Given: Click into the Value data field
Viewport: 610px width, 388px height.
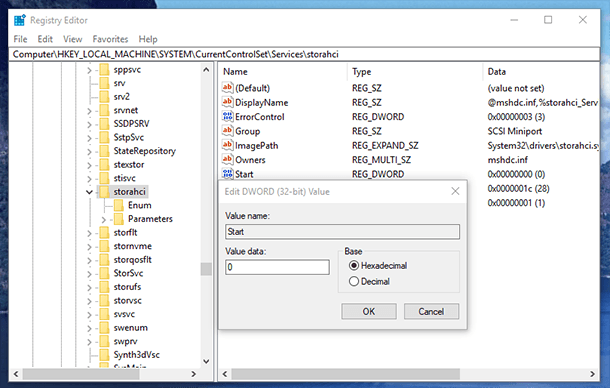Looking at the screenshot, I should (x=277, y=267).
